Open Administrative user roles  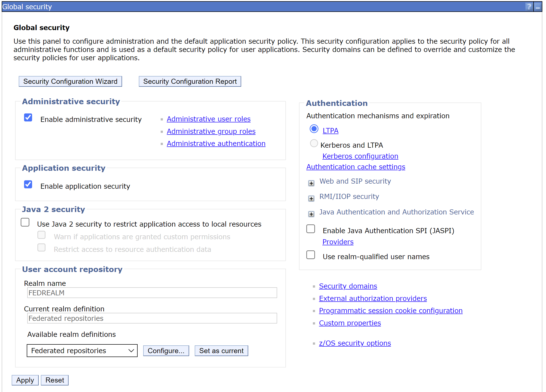click(208, 119)
